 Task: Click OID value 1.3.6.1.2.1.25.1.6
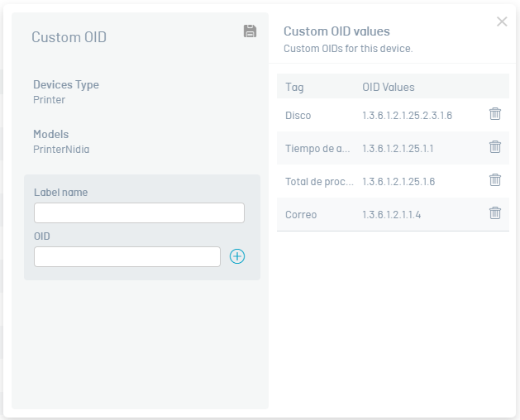398,181
